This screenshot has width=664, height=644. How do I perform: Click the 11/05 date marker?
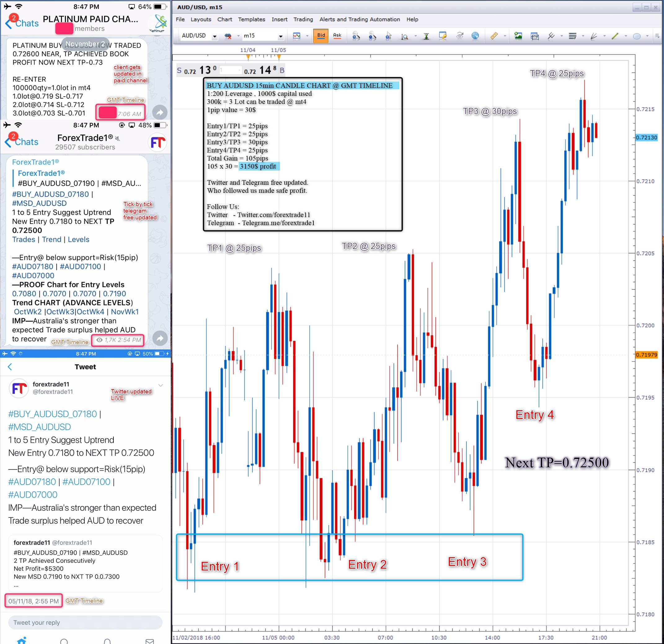click(x=278, y=50)
